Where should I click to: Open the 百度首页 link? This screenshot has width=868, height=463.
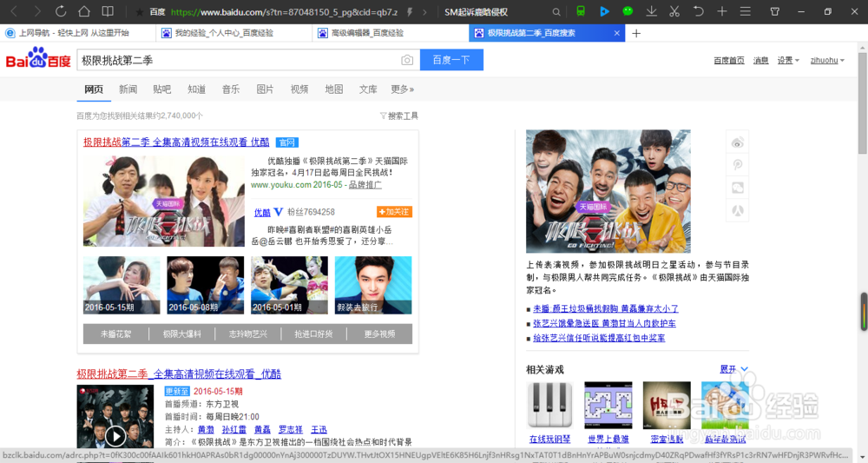pyautogui.click(x=729, y=60)
